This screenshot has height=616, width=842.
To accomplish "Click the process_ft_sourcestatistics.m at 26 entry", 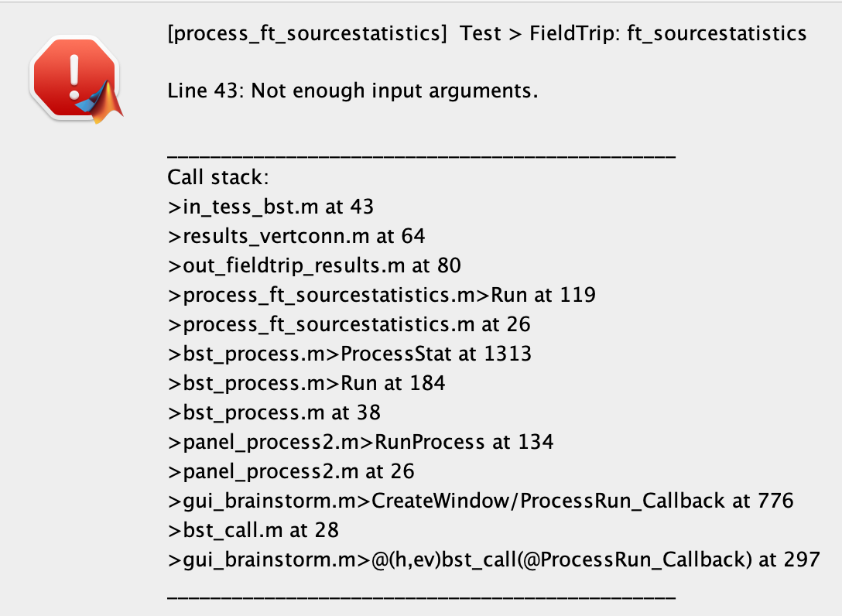I will (x=349, y=324).
